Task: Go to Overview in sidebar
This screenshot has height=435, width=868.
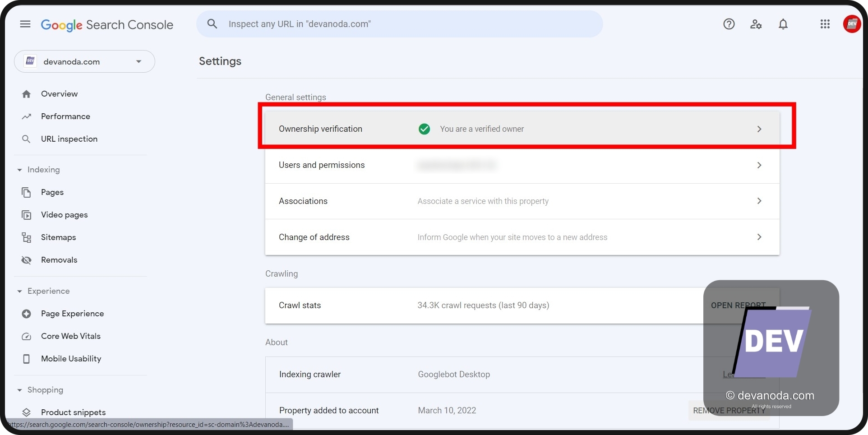Action: (x=59, y=94)
